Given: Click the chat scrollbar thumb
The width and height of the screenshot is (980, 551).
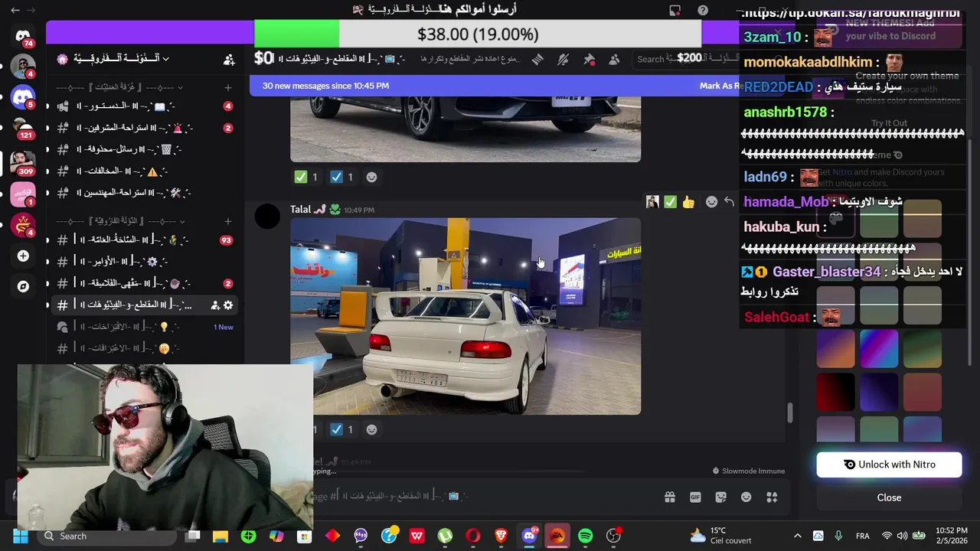Looking at the screenshot, I should pos(789,412).
